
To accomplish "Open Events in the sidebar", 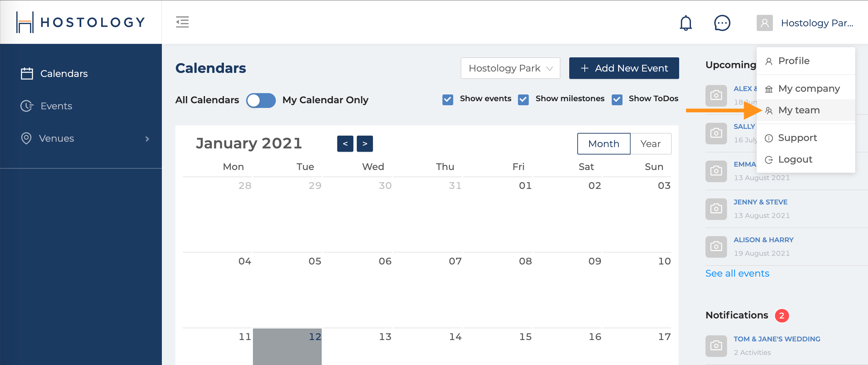I will tap(81, 106).
